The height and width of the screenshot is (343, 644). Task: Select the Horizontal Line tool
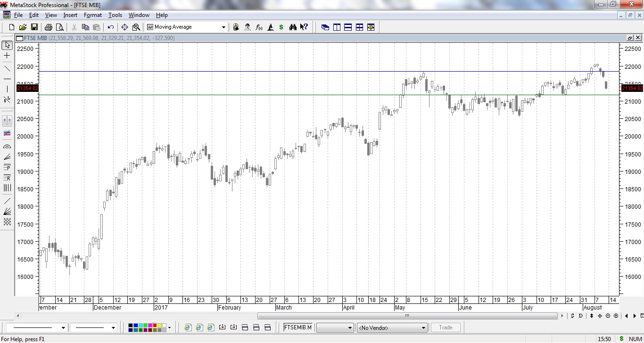7,79
